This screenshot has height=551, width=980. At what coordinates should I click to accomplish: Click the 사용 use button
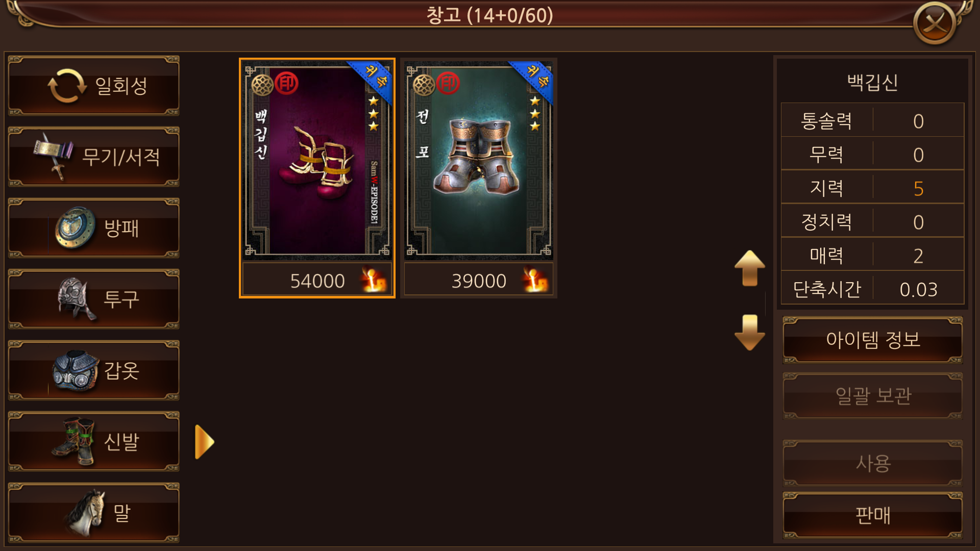click(x=873, y=463)
